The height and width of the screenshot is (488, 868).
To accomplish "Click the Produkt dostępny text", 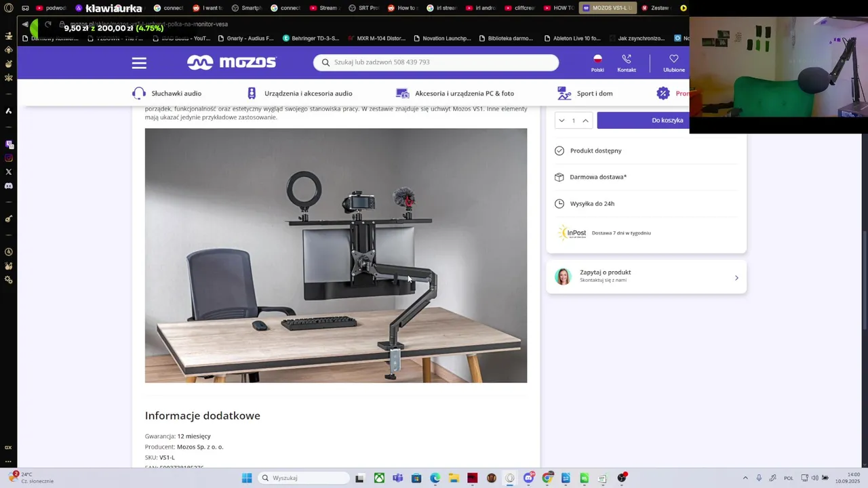I will pos(595,150).
